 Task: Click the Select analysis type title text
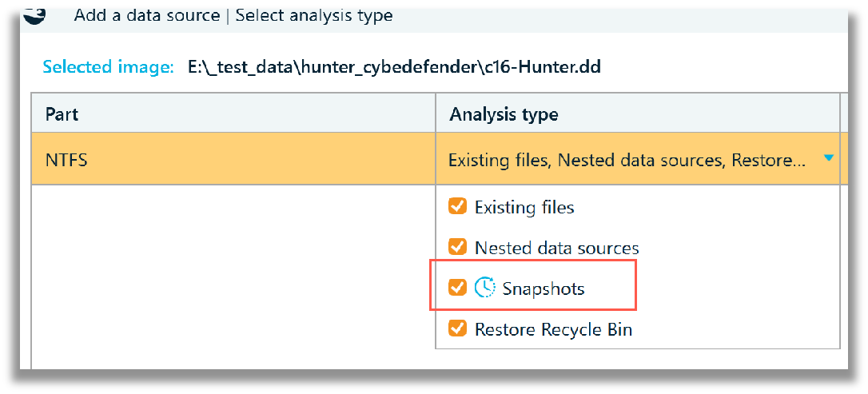tap(314, 15)
